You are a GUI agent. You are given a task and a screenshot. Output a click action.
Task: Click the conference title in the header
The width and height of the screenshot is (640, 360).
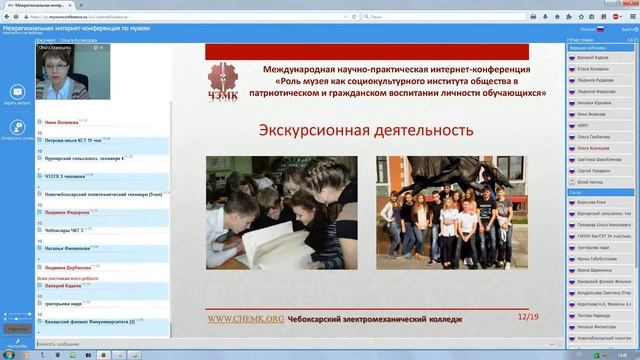76,28
